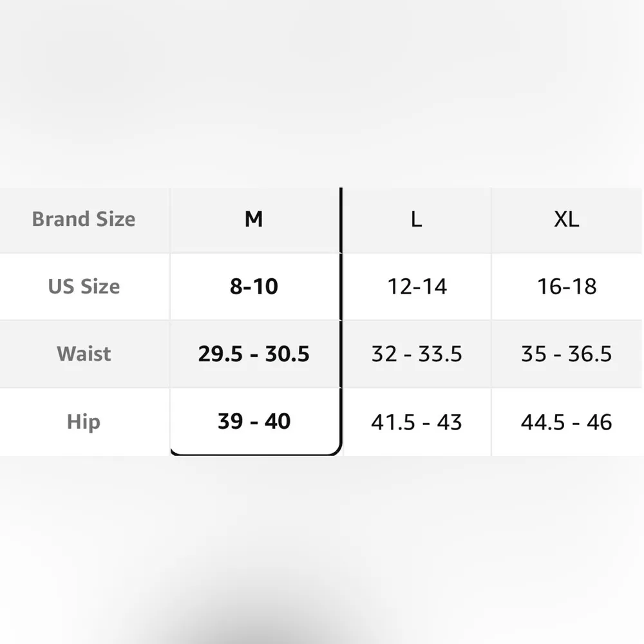Select hip measurement 41.5 - 43

(417, 422)
